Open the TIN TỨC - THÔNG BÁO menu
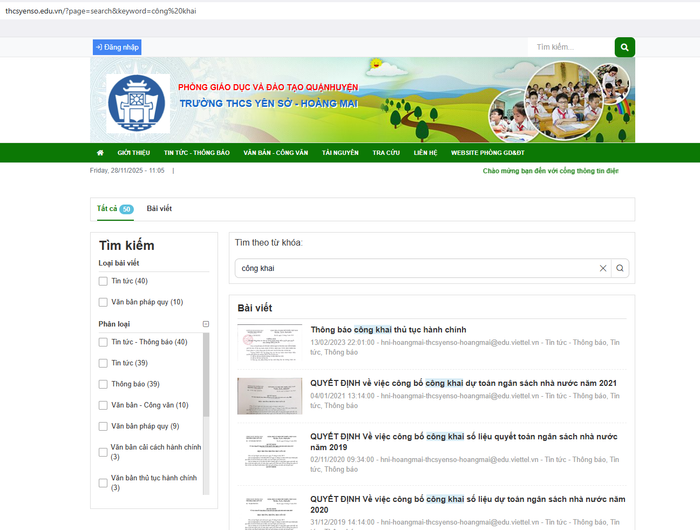700x530 pixels. pyautogui.click(x=196, y=153)
